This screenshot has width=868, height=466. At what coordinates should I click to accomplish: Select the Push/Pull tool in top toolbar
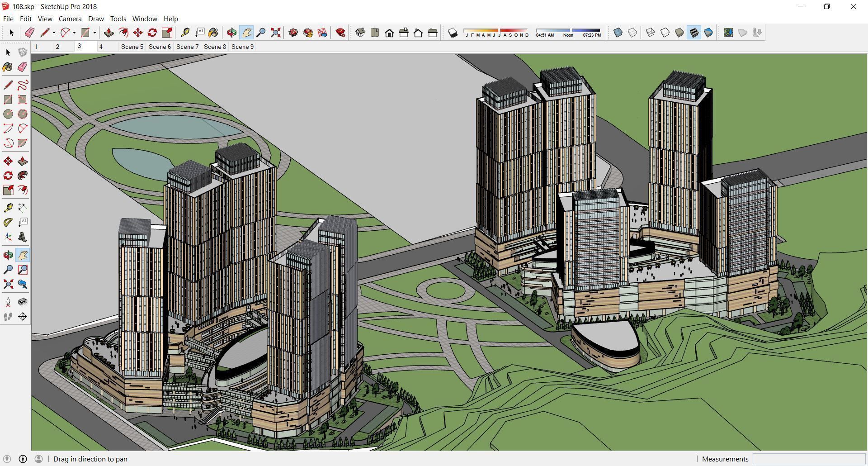point(108,33)
